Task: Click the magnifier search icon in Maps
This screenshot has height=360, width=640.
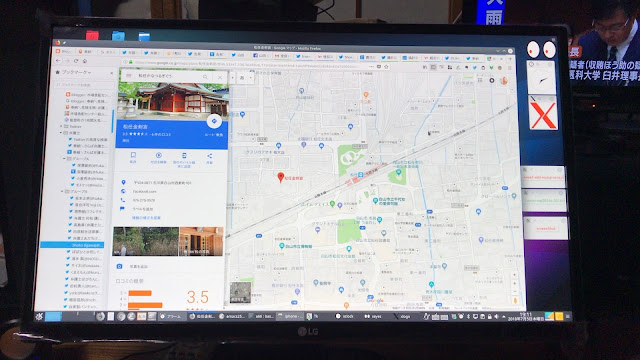Action: (x=205, y=77)
